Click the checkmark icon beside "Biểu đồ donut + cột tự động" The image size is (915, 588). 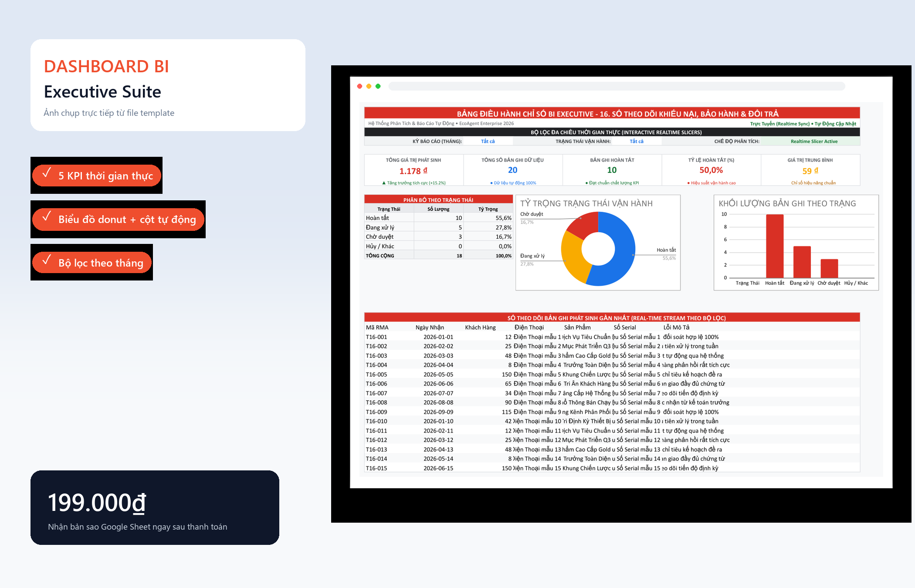pos(47,216)
